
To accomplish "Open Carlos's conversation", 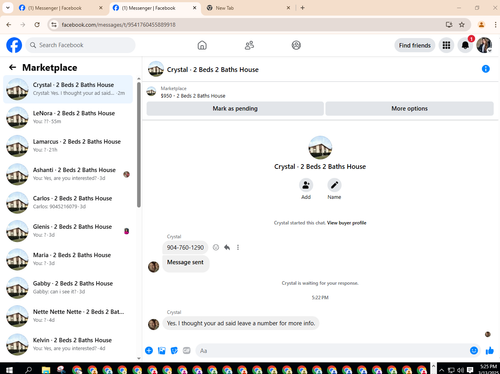I will tap(68, 202).
